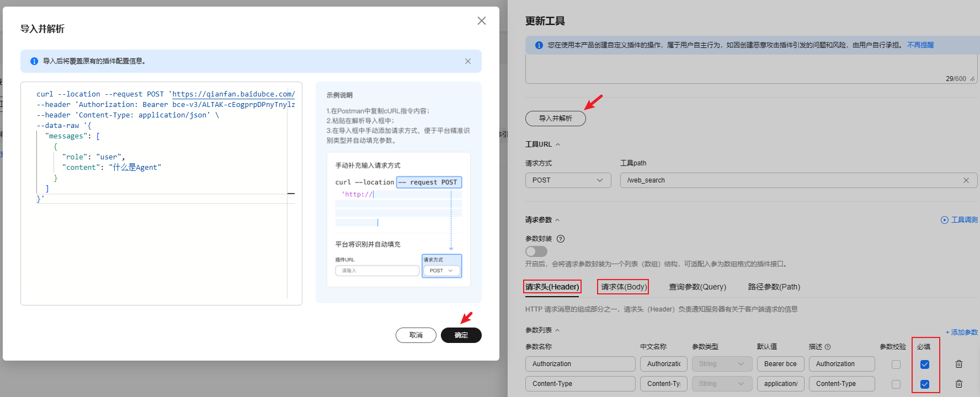980x397 pixels.
Task: Click the Authorization default value field
Action: (x=780, y=364)
